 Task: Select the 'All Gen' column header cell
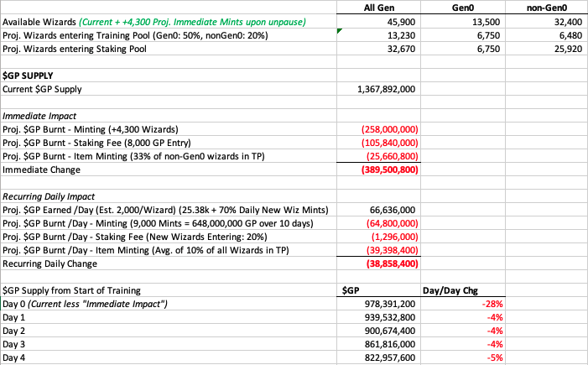click(379, 8)
